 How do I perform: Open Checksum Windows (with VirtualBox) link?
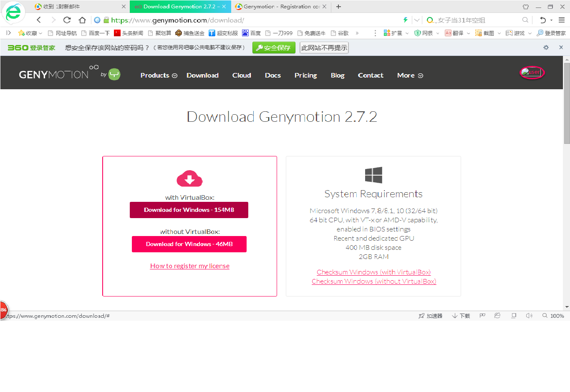[373, 272]
